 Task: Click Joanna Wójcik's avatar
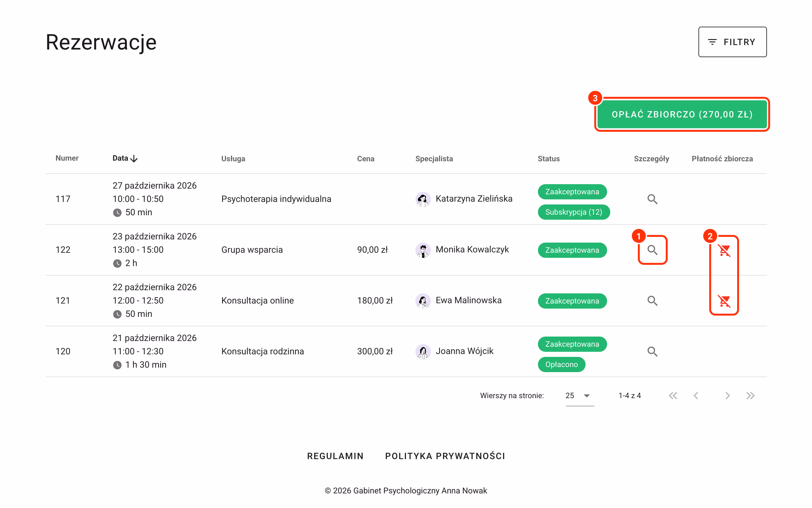tap(423, 351)
